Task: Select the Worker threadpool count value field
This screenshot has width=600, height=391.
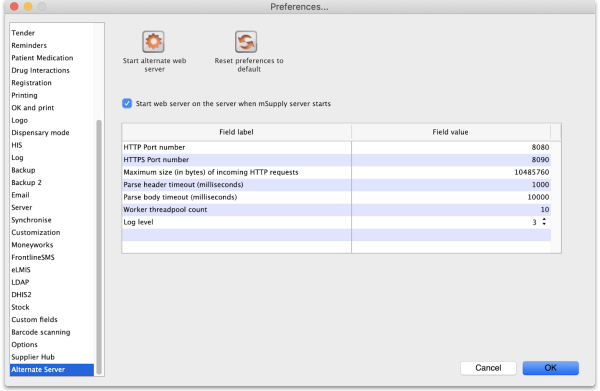Action: 451,210
